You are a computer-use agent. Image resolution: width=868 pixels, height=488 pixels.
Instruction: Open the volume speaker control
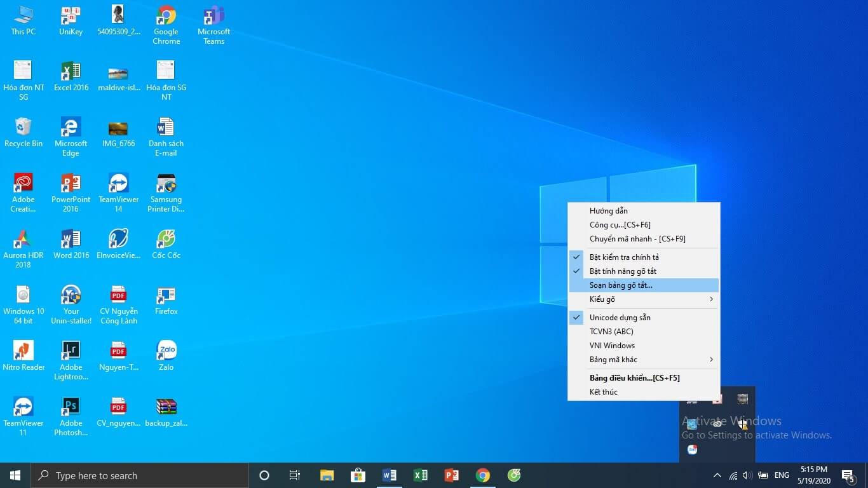point(748,475)
